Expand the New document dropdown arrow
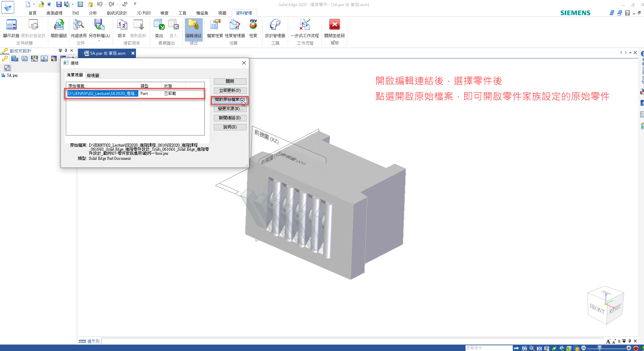This screenshot has width=644, height=351. tap(34, 4)
